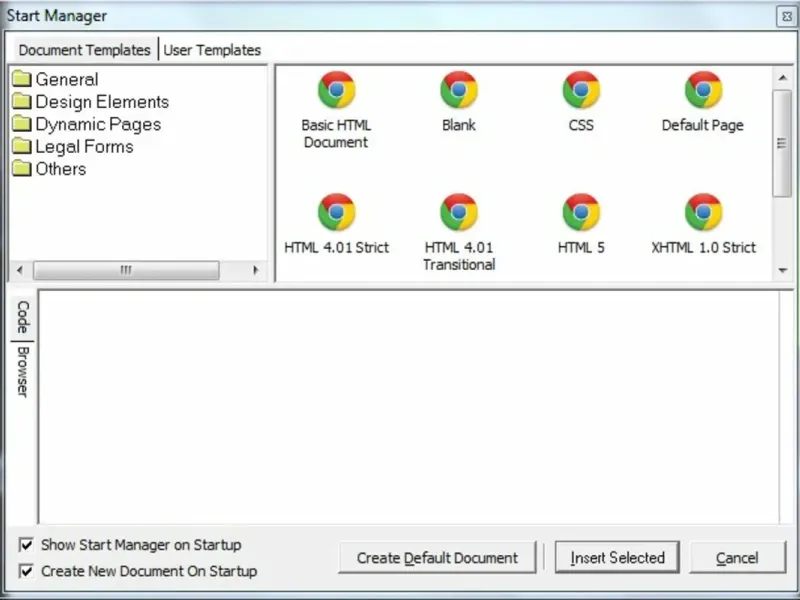The image size is (800, 600).
Task: Select the XHTML 1.0 Strict template icon
Action: [703, 212]
